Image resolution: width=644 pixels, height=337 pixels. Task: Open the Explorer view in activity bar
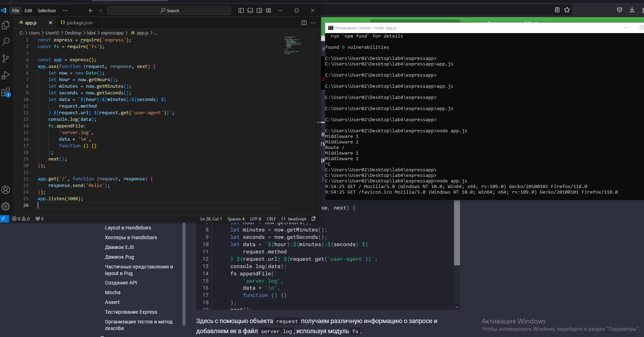pos(6,25)
